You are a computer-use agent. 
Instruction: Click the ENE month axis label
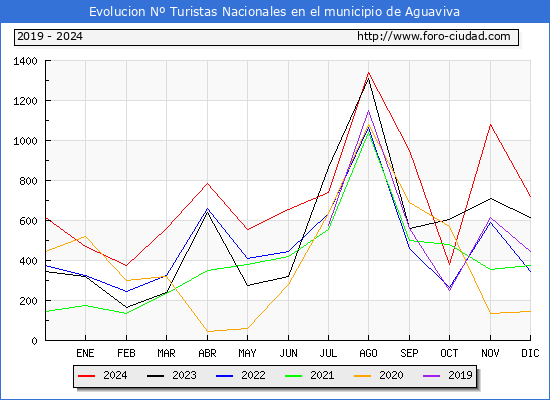pyautogui.click(x=85, y=353)
